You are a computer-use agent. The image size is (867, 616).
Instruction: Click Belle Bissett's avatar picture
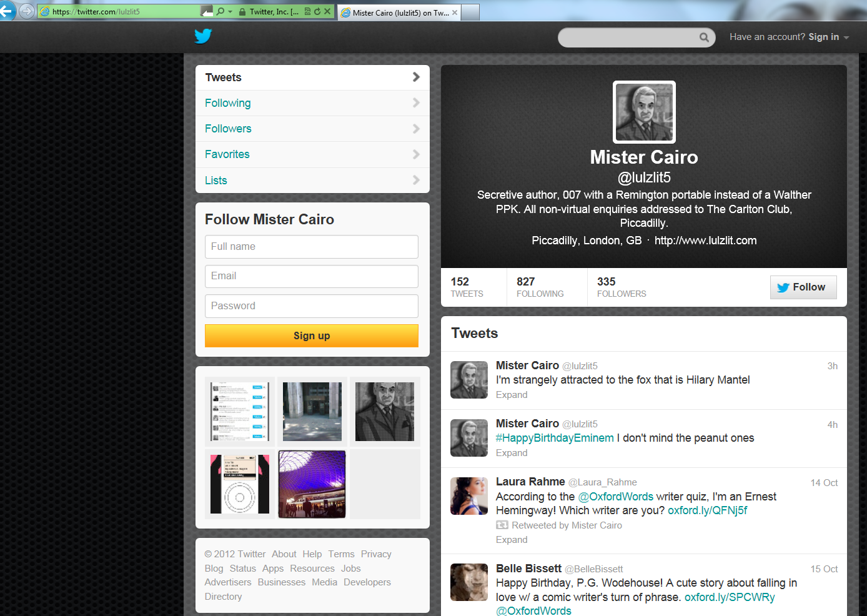tap(469, 582)
